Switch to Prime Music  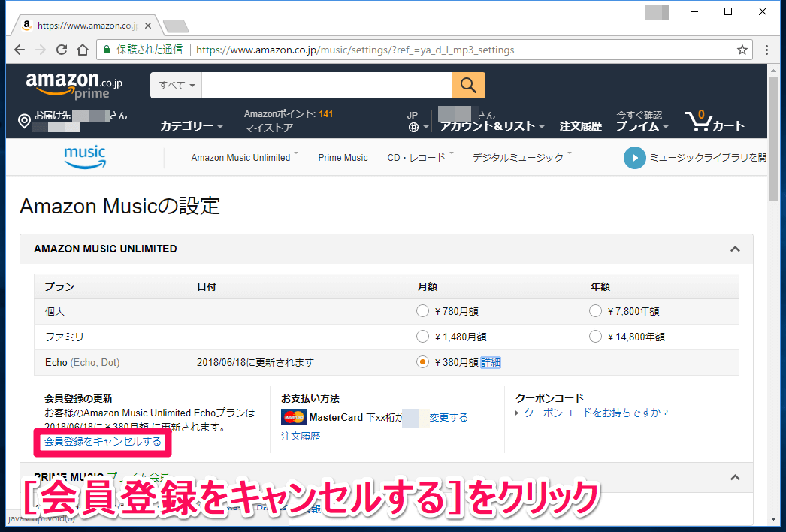coord(343,157)
